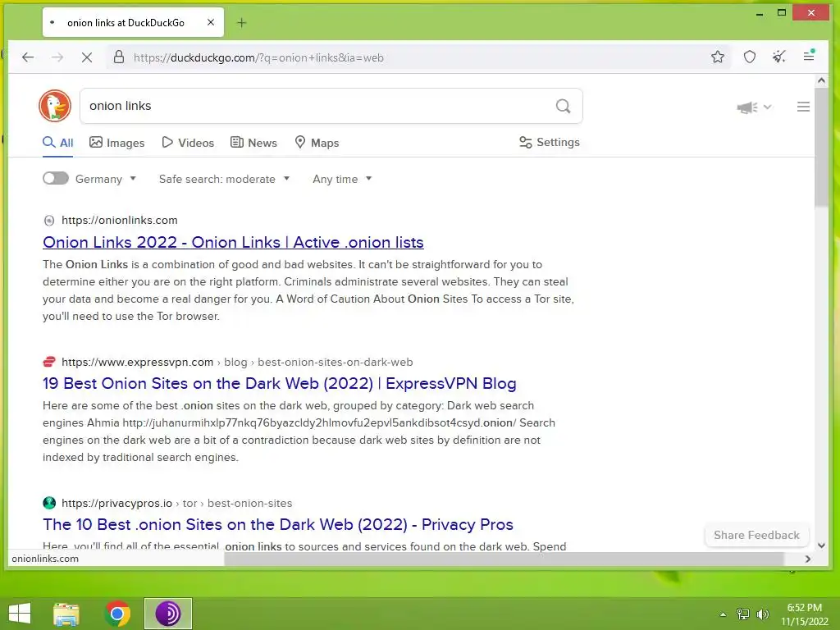Image resolution: width=840 pixels, height=630 pixels.
Task: Close the onion links at DuckDuckGo tab
Action: pyautogui.click(x=211, y=22)
